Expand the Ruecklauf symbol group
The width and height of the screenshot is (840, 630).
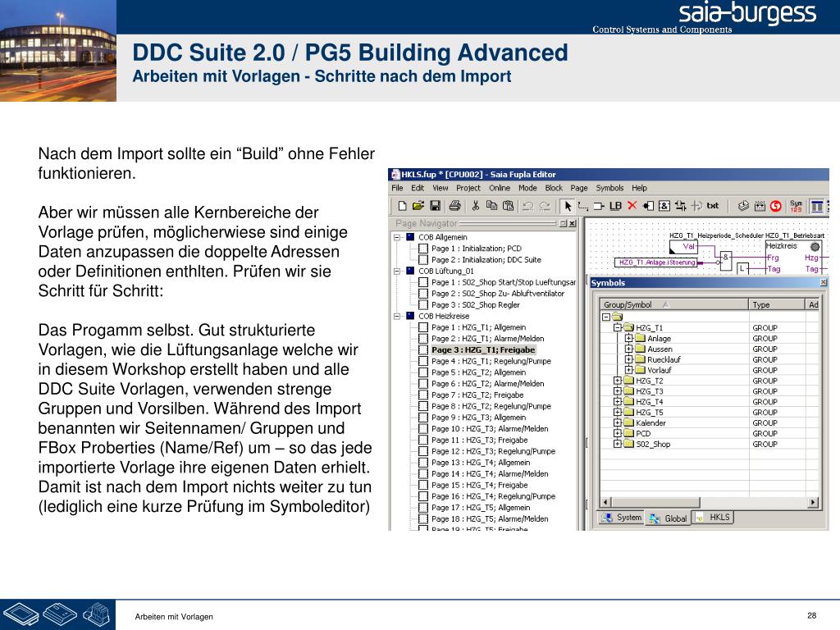click(629, 359)
